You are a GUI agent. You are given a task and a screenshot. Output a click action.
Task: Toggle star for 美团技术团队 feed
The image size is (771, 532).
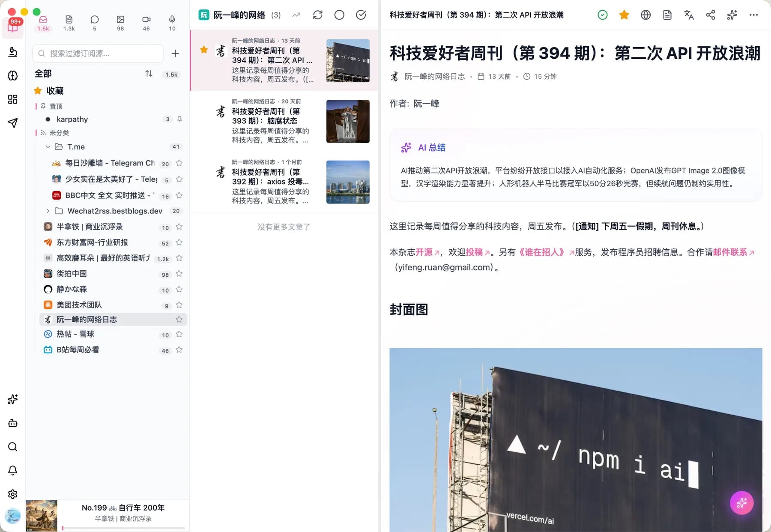[x=179, y=305]
